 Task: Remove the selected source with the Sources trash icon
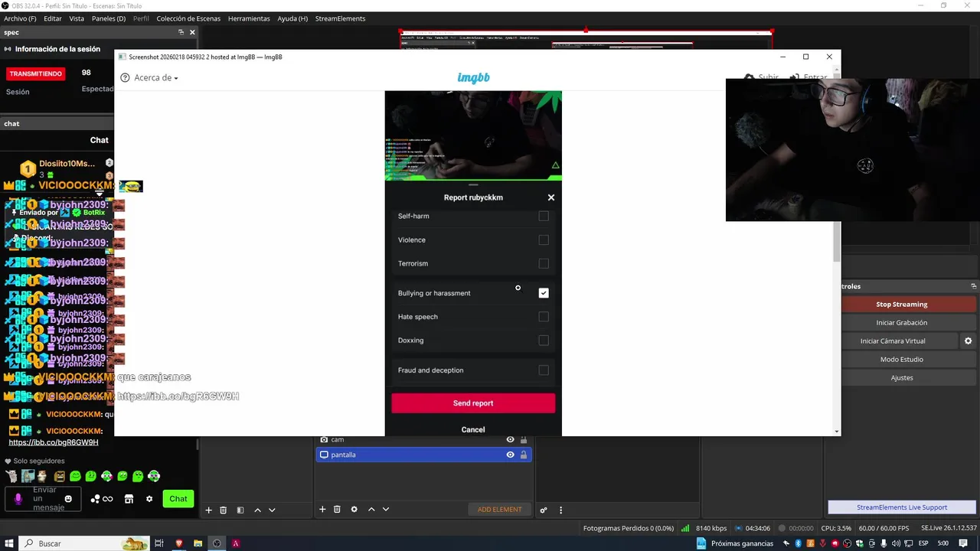(x=337, y=510)
